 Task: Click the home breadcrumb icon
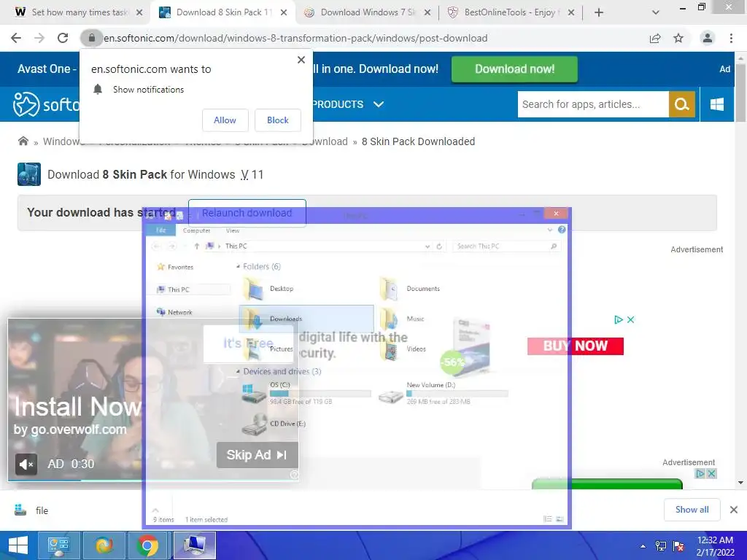coord(23,141)
